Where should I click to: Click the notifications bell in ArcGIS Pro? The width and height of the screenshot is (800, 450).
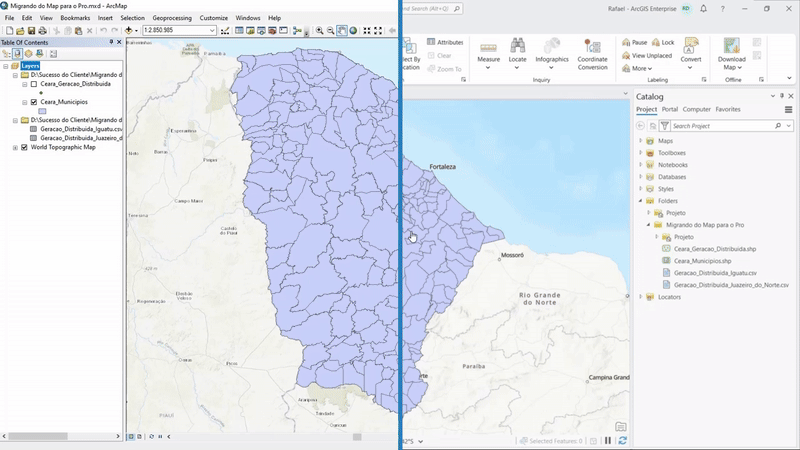[x=704, y=9]
